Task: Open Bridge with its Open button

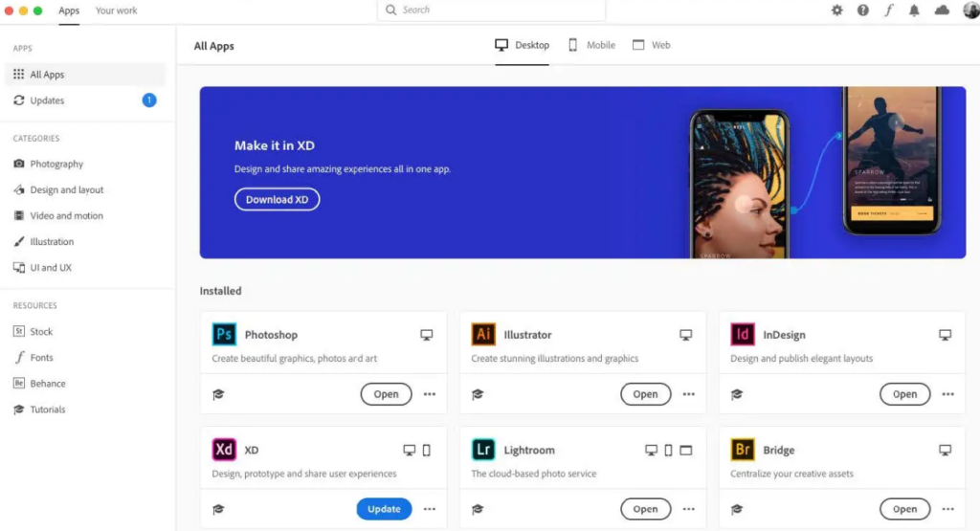Action: [905, 509]
